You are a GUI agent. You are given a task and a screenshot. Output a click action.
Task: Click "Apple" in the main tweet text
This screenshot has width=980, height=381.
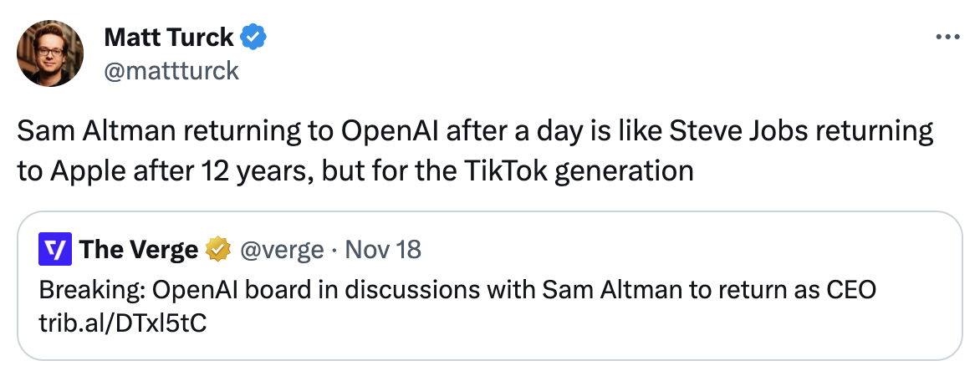tap(84, 170)
